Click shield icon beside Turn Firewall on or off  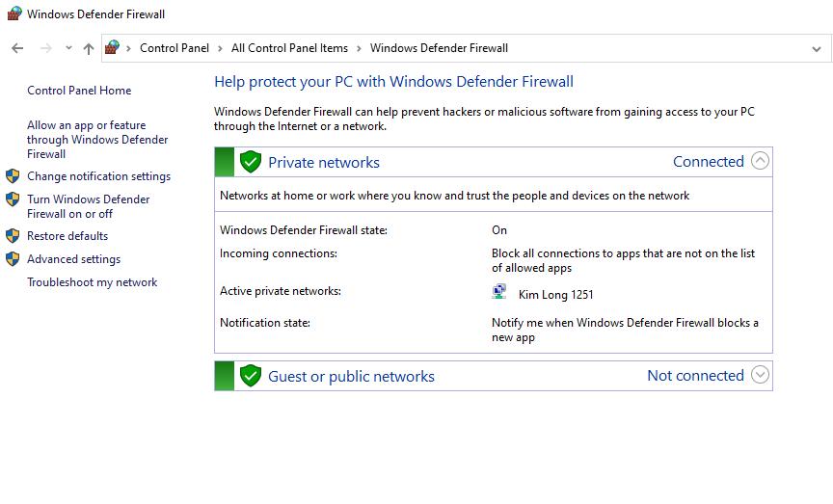[x=13, y=199]
